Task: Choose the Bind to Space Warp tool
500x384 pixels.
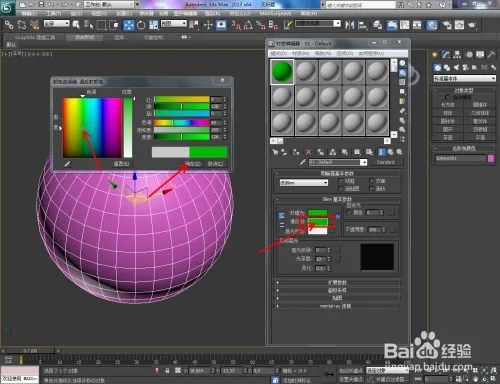Action: point(34,25)
